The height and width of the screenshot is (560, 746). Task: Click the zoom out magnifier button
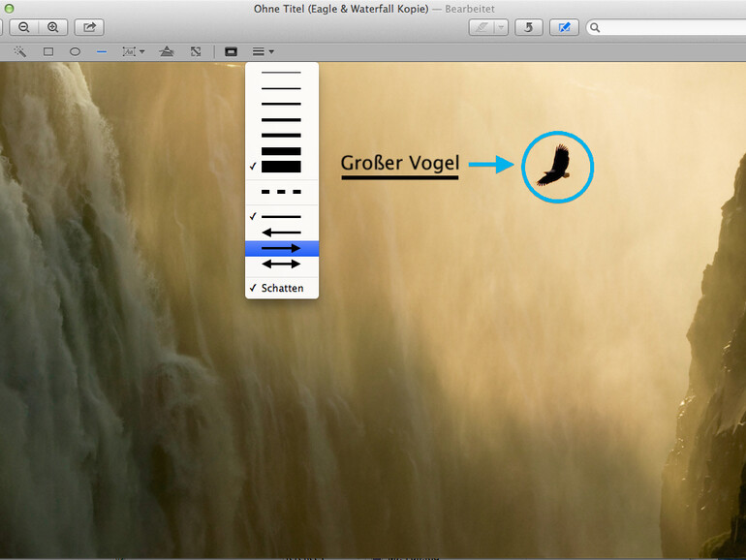[24, 27]
